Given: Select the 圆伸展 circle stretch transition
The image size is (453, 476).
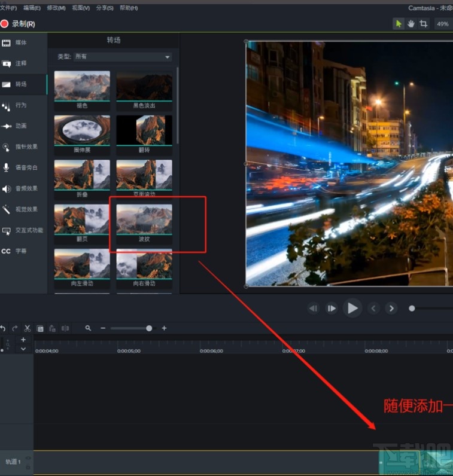Looking at the screenshot, I should point(82,135).
